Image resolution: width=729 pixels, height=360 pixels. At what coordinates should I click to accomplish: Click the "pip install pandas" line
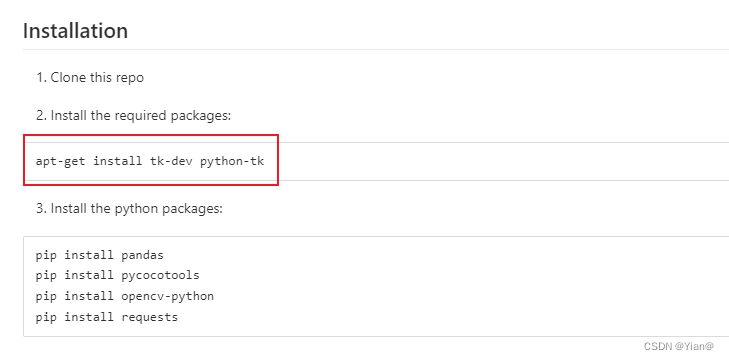(x=99, y=255)
